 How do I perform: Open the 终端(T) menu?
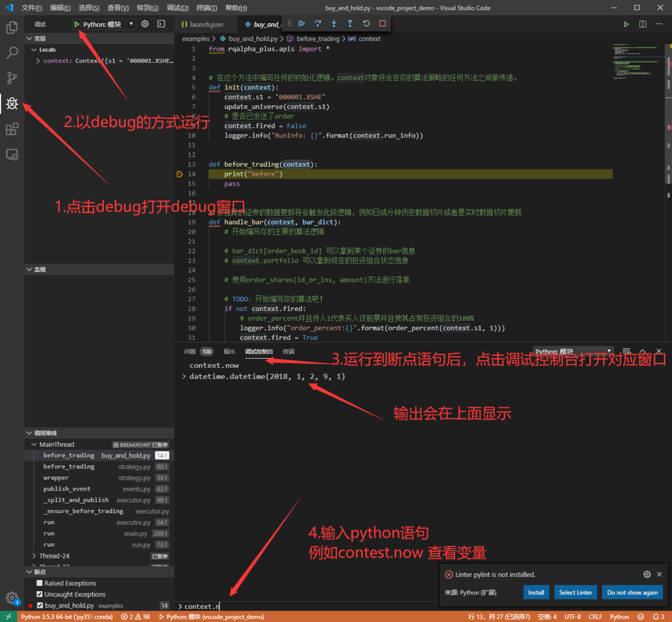(x=206, y=8)
